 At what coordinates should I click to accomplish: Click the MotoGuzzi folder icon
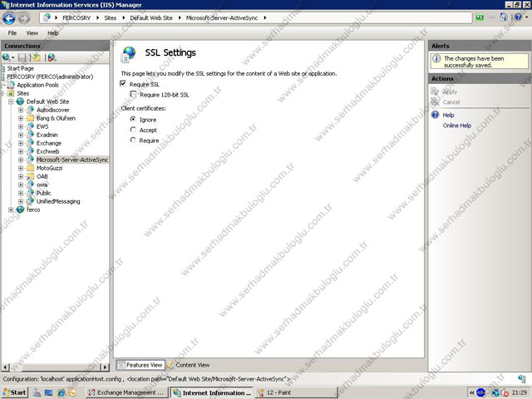pyautogui.click(x=30, y=168)
